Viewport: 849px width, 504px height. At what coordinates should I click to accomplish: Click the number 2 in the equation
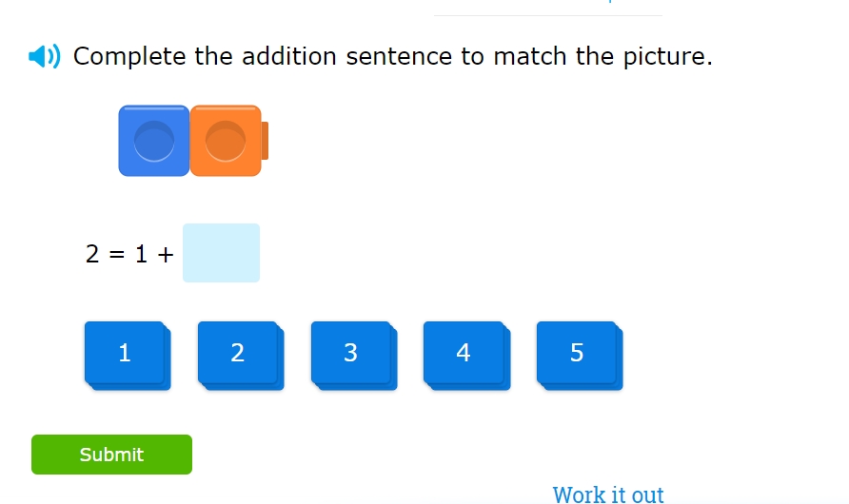[92, 254]
